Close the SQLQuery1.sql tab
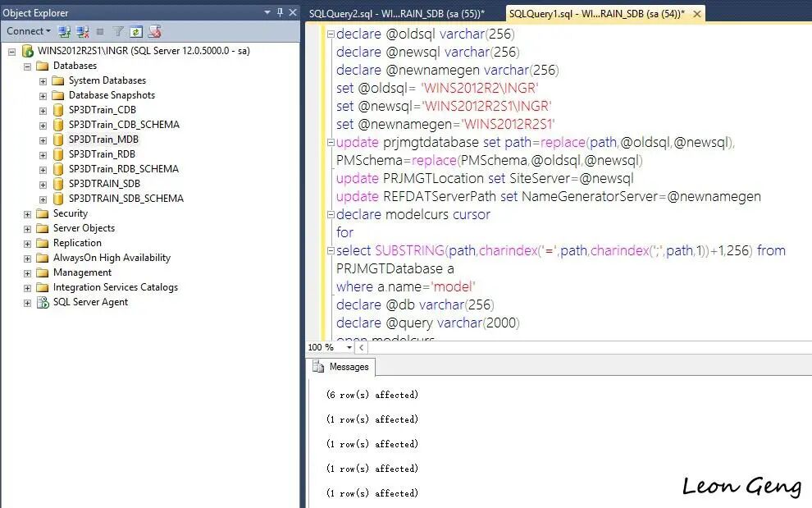This screenshot has height=508, width=812. pos(697,14)
